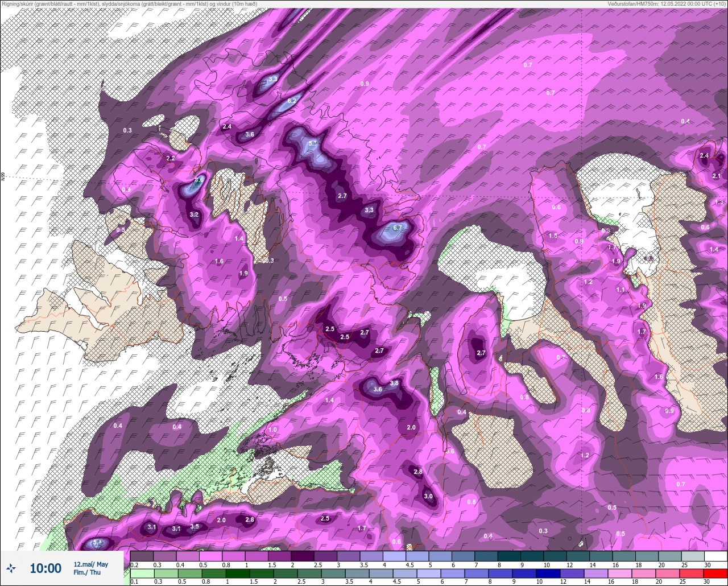Click the 5.6 precipitation value on map

[x=199, y=180]
